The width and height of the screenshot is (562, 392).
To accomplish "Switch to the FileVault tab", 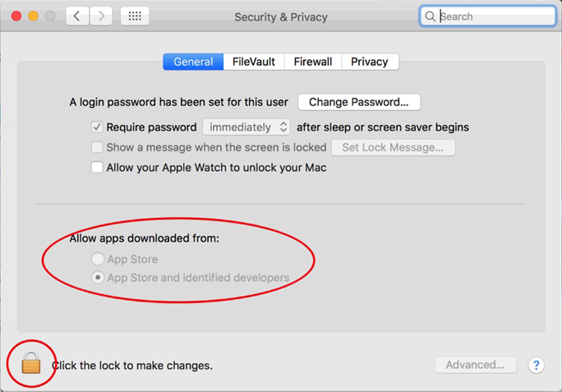I will 254,62.
